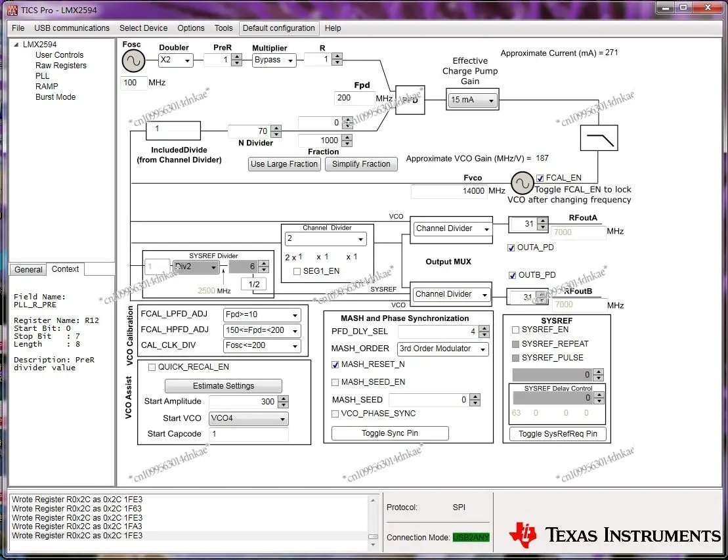Click the TICS Pro app icon in title bar

tap(12, 10)
